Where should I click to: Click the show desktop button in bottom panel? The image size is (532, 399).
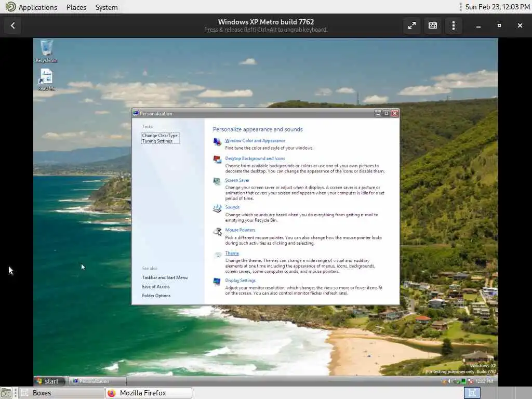6,393
